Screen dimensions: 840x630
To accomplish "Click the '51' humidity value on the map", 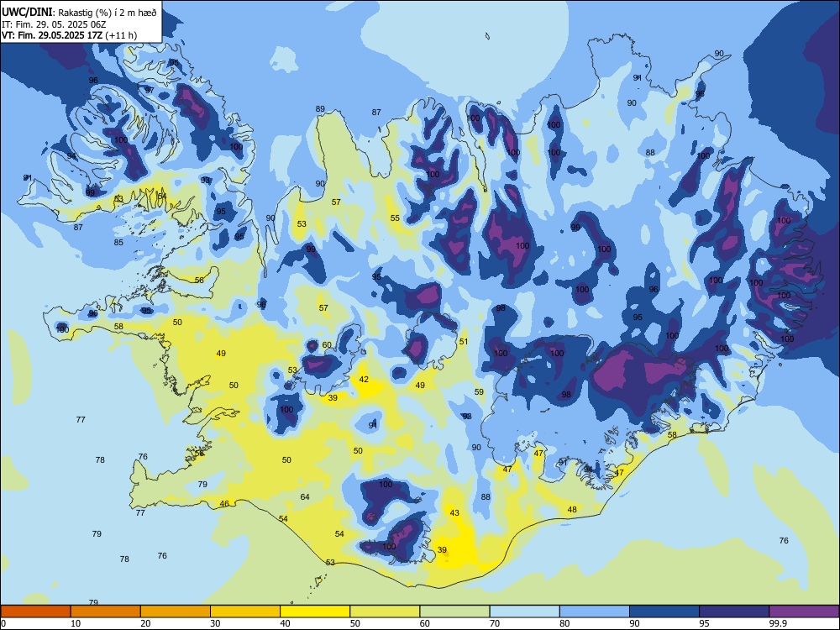I will click(x=464, y=341).
